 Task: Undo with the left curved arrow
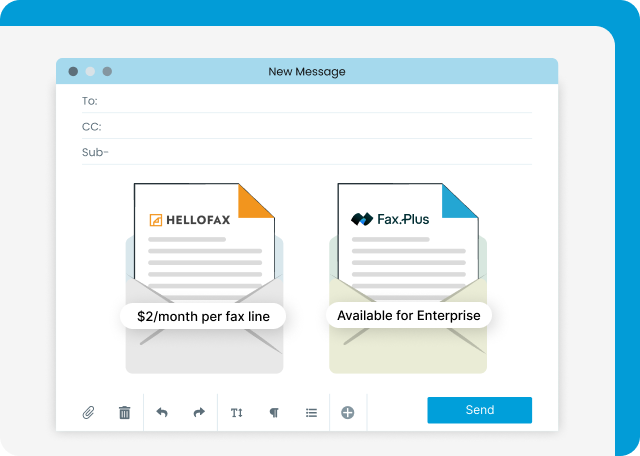tap(162, 412)
